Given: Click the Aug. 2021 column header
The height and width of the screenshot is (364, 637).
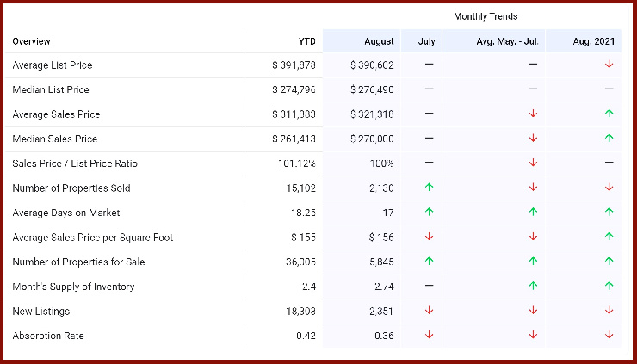Looking at the screenshot, I should pyautogui.click(x=593, y=41).
